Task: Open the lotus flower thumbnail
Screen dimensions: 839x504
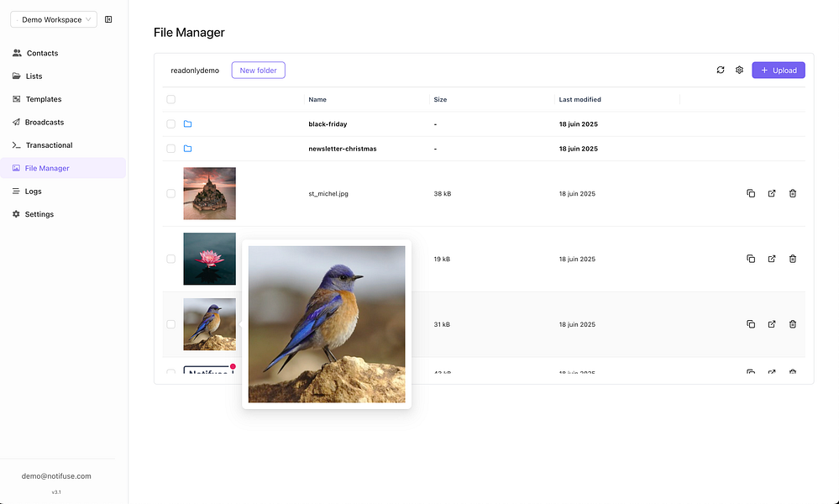Action: [209, 259]
